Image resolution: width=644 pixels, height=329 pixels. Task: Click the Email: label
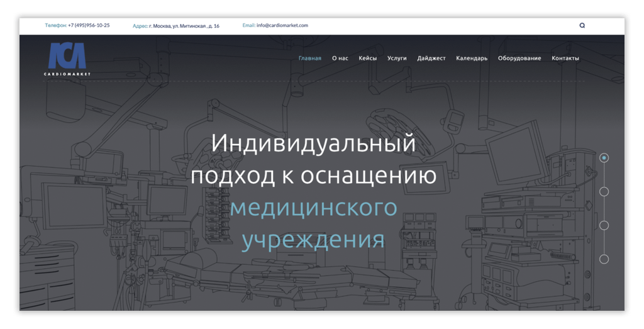[249, 25]
